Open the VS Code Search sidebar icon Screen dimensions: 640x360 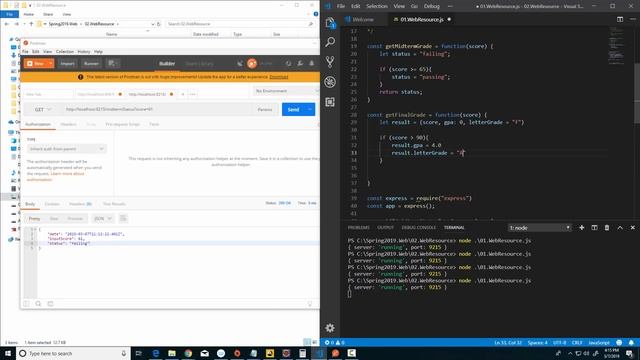(x=330, y=42)
